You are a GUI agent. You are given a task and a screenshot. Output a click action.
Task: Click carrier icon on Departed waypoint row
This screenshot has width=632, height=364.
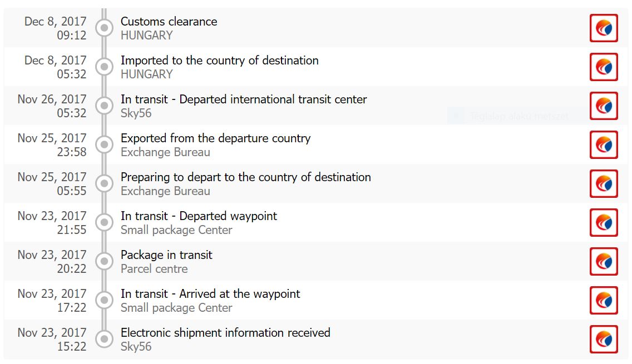(x=604, y=222)
